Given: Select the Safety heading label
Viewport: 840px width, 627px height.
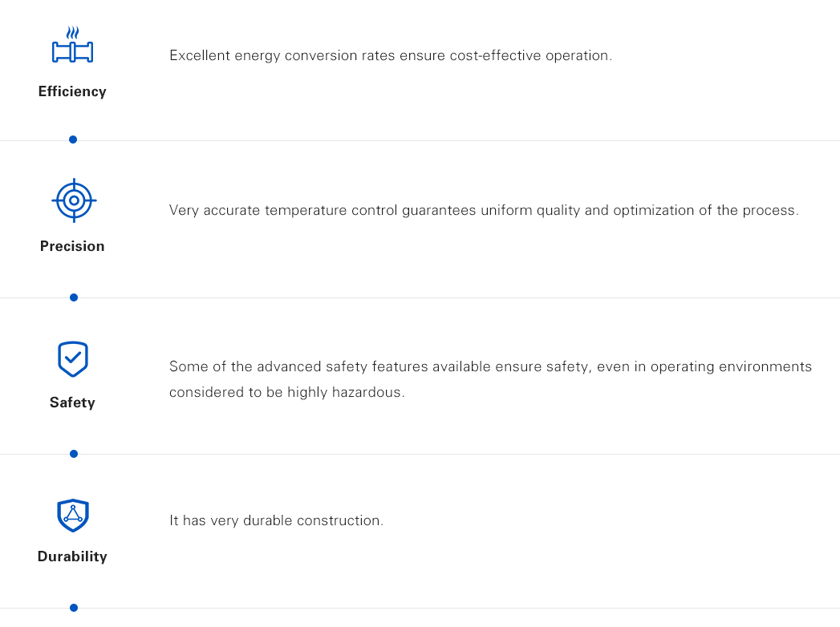Looking at the screenshot, I should pyautogui.click(x=72, y=402).
